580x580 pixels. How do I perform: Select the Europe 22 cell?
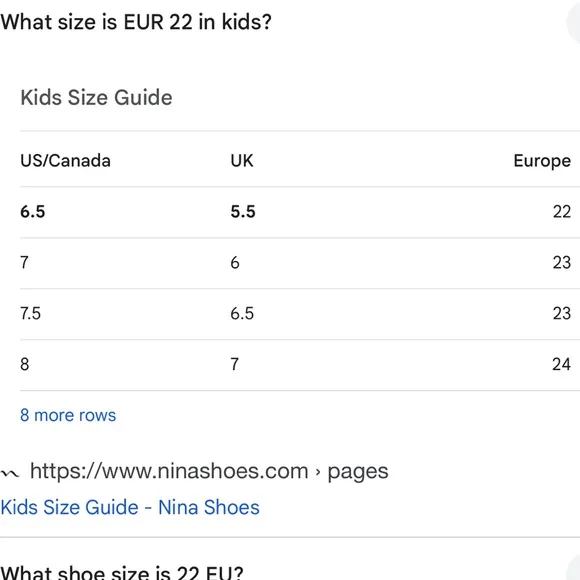pyautogui.click(x=562, y=212)
